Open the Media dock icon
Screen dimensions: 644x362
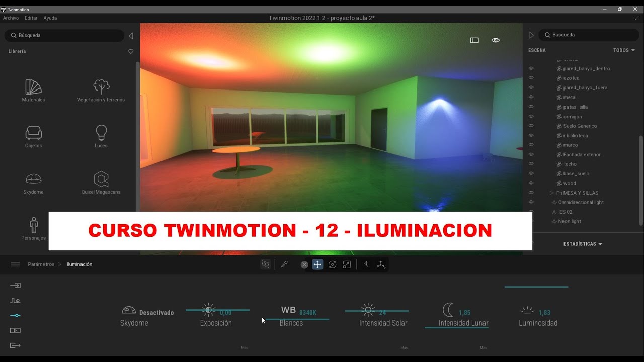click(15, 330)
